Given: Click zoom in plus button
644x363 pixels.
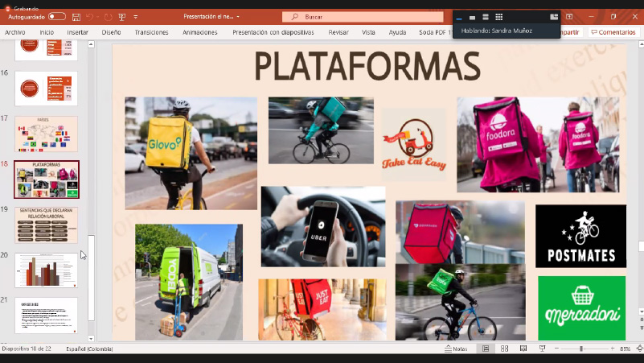Looking at the screenshot, I should click(613, 349).
